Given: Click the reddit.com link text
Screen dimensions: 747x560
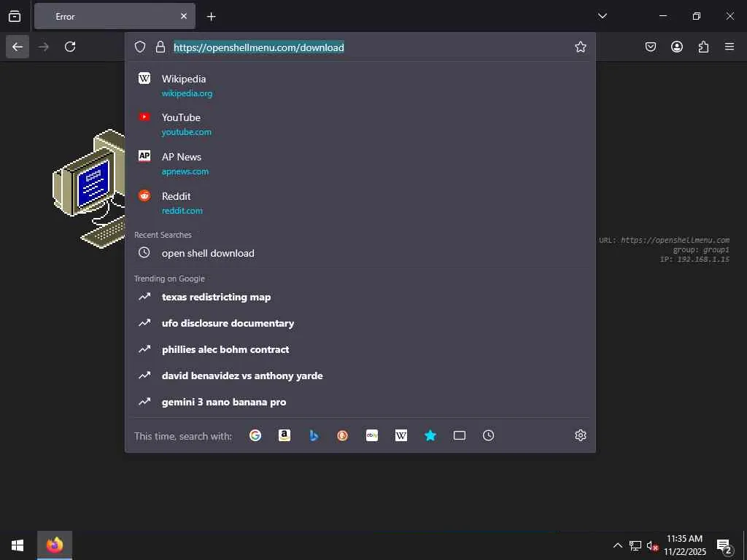Looking at the screenshot, I should pyautogui.click(x=182, y=211).
